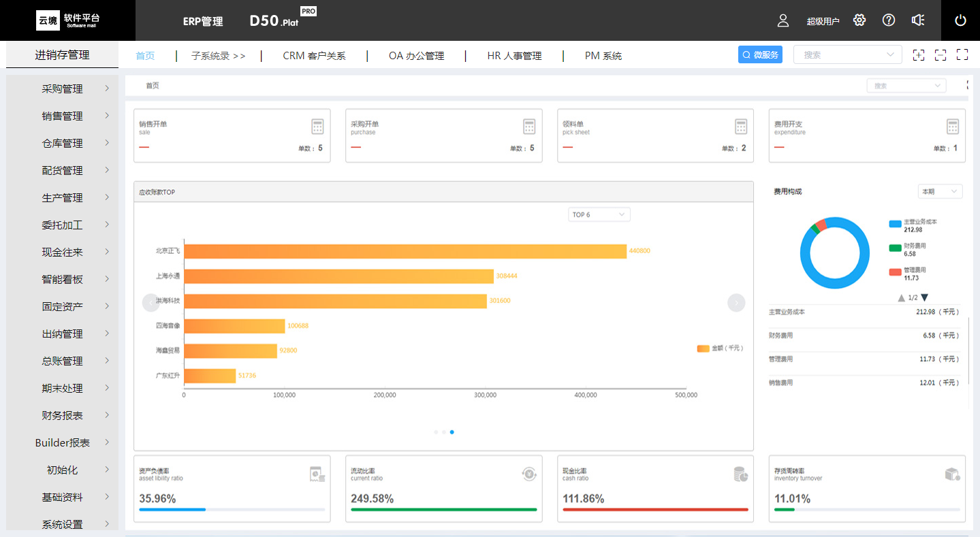980x537 pixels.
Task: Open the announcements speaker icon
Action: [x=918, y=20]
